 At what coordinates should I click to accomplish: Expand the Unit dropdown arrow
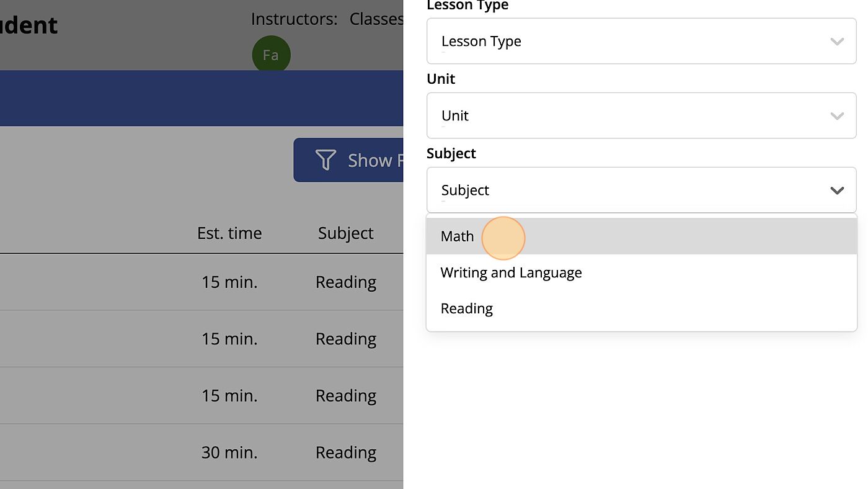[x=837, y=116]
